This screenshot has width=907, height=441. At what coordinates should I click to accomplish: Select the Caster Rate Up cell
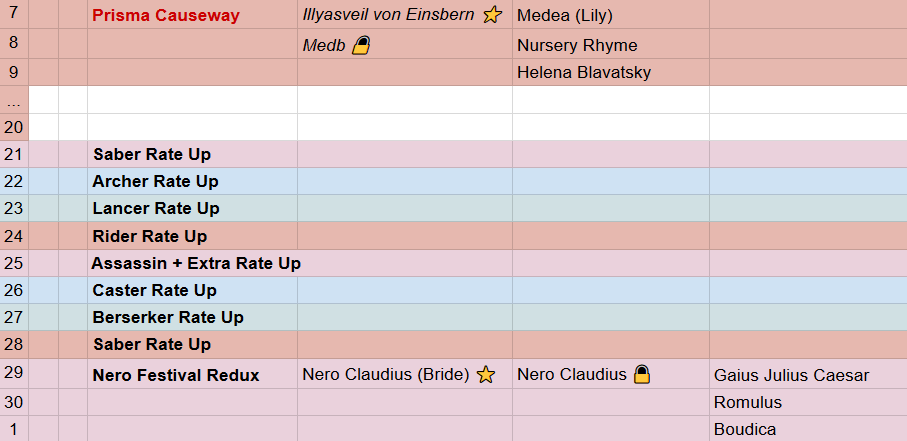tap(193, 291)
